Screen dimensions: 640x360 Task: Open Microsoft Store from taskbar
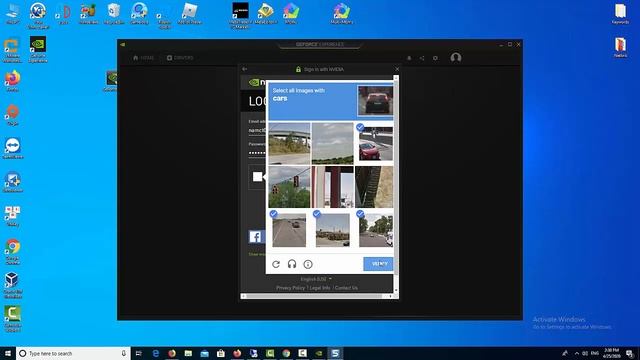221,353
